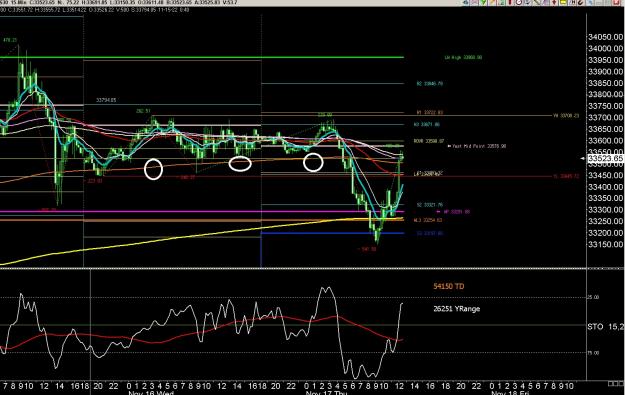Click the 33950.00 price axis label

tap(605, 60)
